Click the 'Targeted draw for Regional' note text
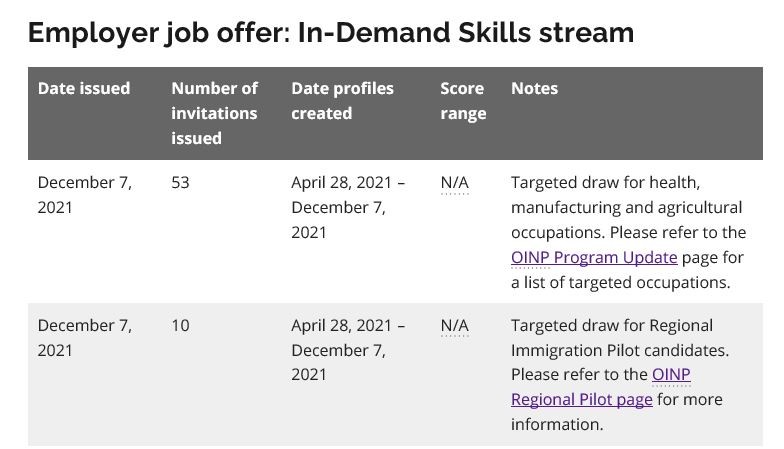The image size is (784, 449). point(612,326)
